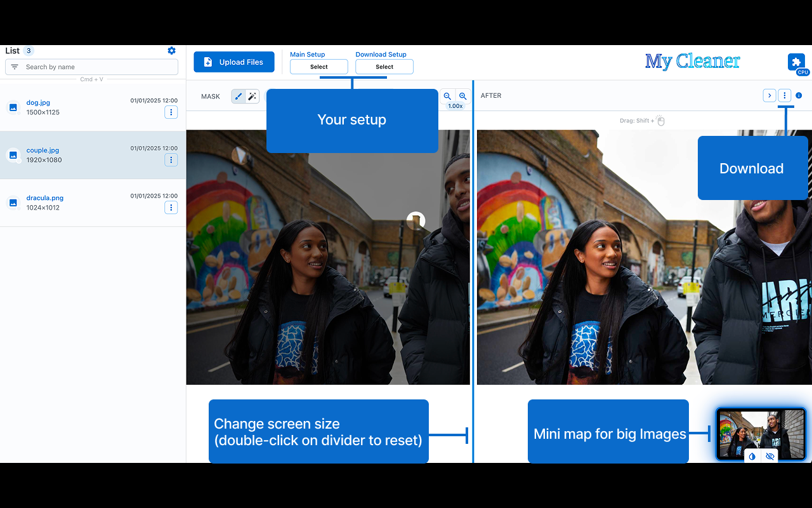The height and width of the screenshot is (508, 812).
Task: Zoom out with minus magnifier
Action: (447, 97)
